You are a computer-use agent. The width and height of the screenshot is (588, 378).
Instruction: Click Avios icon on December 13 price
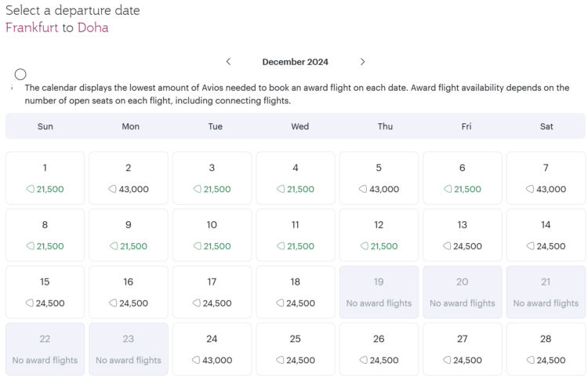[x=447, y=246]
